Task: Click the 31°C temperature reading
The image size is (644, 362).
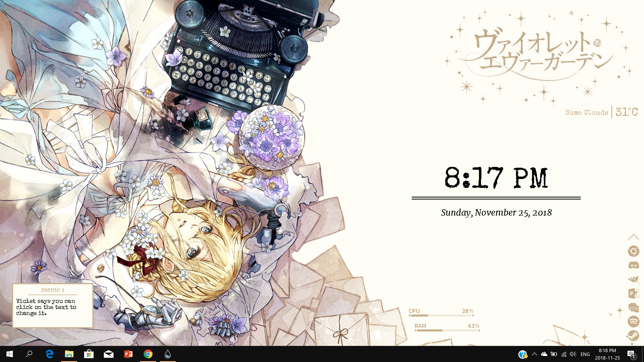Action: point(626,112)
